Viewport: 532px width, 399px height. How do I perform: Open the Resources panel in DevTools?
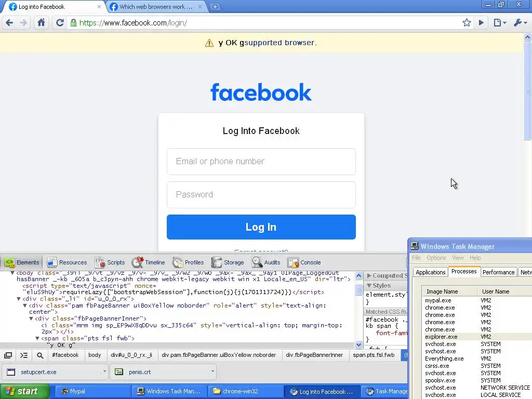tap(67, 262)
